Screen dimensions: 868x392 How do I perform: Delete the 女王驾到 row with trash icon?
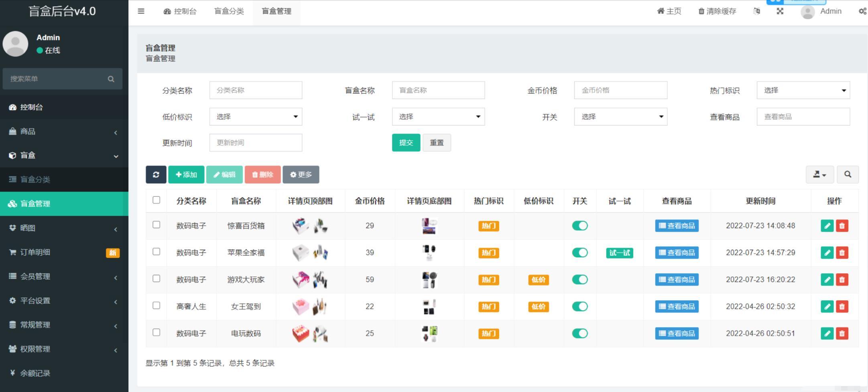tap(842, 307)
